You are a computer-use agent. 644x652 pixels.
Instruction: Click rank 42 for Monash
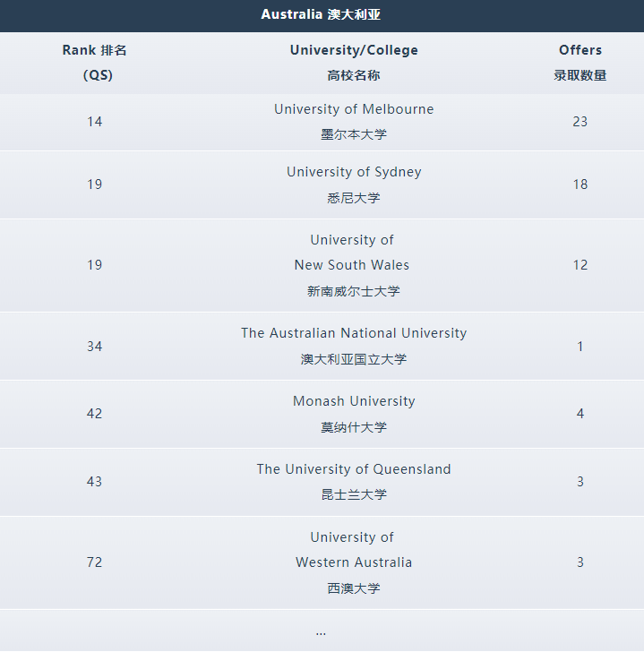95,414
